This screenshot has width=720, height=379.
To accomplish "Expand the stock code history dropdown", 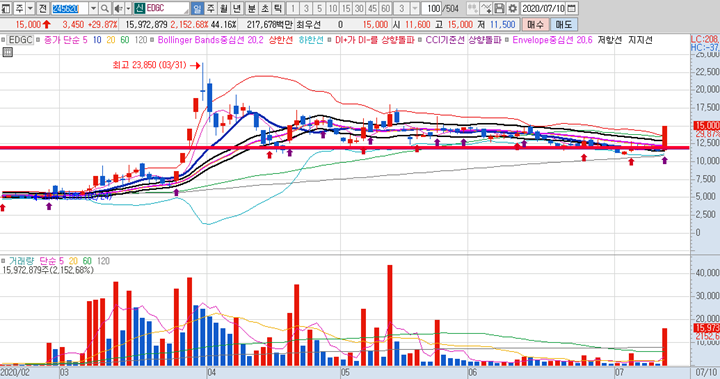I will click(x=93, y=8).
